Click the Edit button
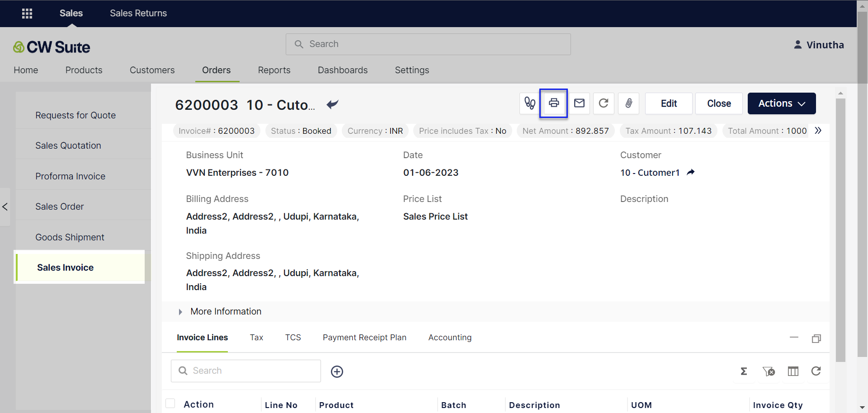The image size is (868, 413). point(668,103)
